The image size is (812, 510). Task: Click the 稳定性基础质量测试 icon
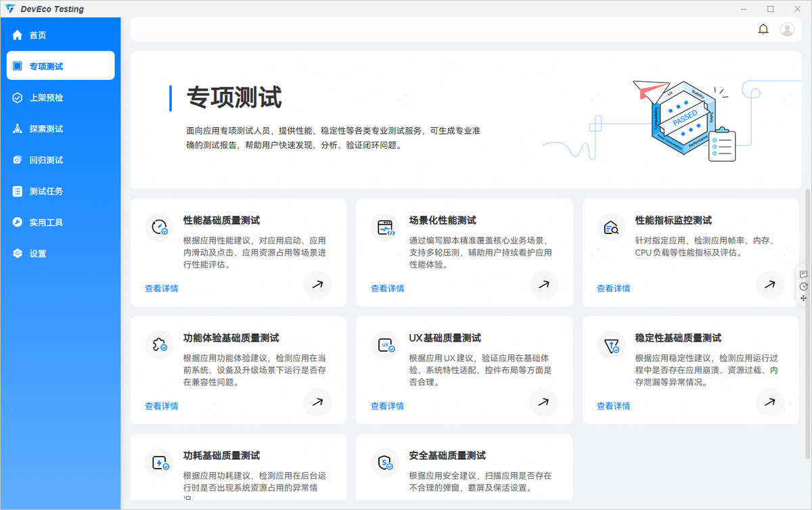(612, 346)
